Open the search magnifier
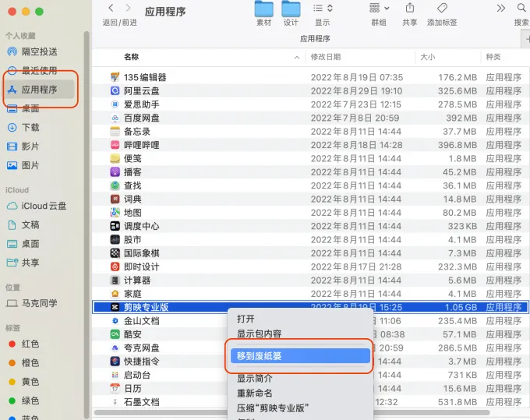This screenshot has height=420, width=530. [521, 8]
